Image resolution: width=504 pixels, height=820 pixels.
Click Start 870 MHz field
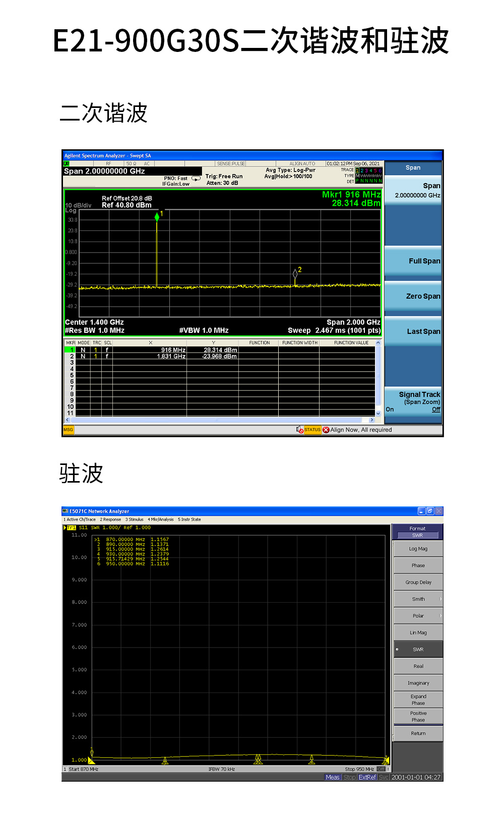(84, 769)
